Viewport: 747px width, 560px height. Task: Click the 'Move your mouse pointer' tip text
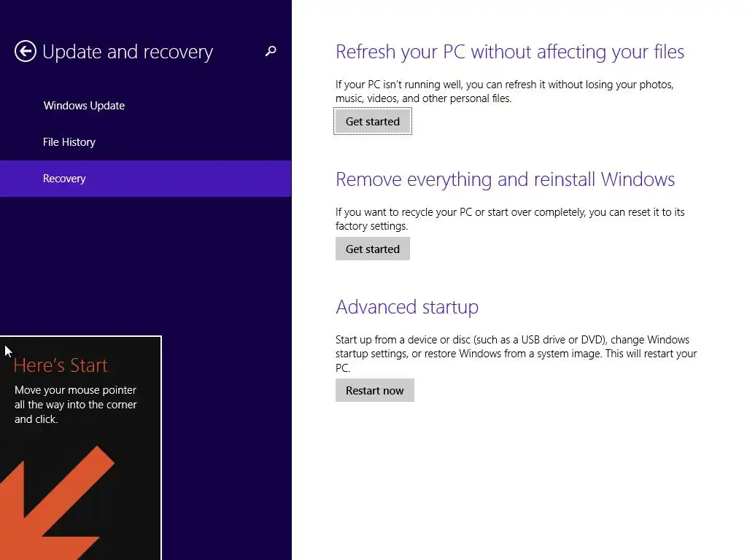(76, 404)
